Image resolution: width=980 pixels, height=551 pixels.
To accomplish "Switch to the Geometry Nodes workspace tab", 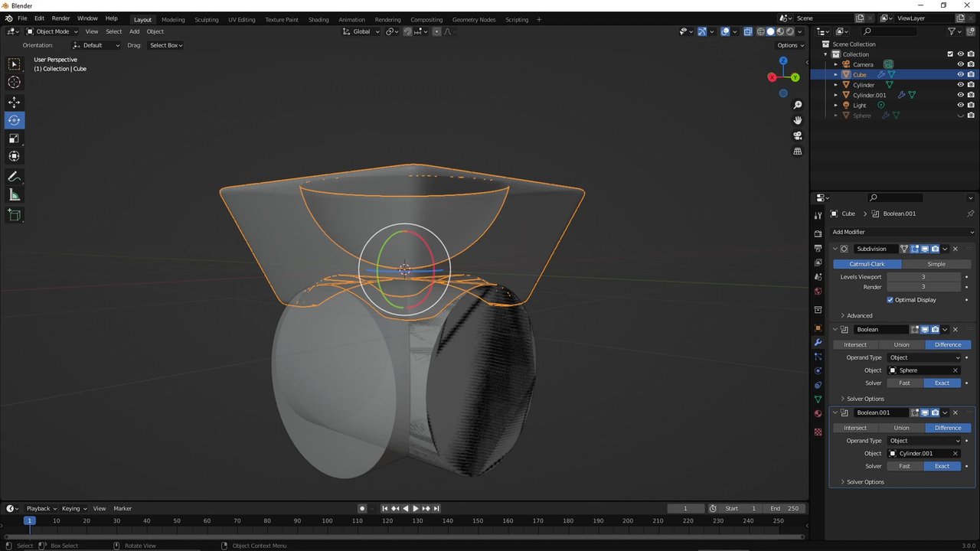I will (x=474, y=20).
